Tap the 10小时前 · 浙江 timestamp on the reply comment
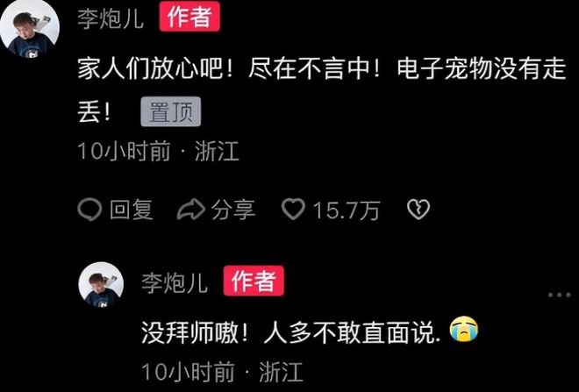The image size is (579, 392). point(222,371)
